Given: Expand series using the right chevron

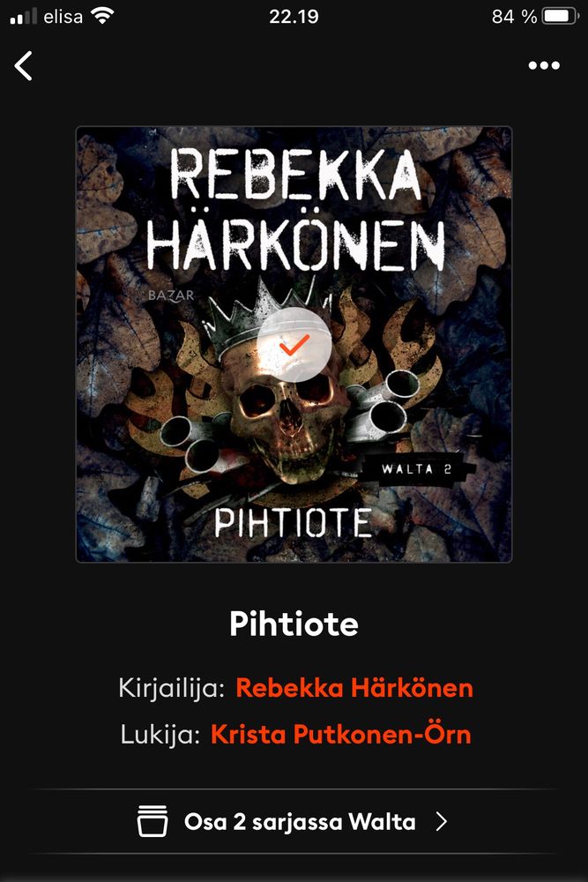Looking at the screenshot, I should click(x=442, y=822).
